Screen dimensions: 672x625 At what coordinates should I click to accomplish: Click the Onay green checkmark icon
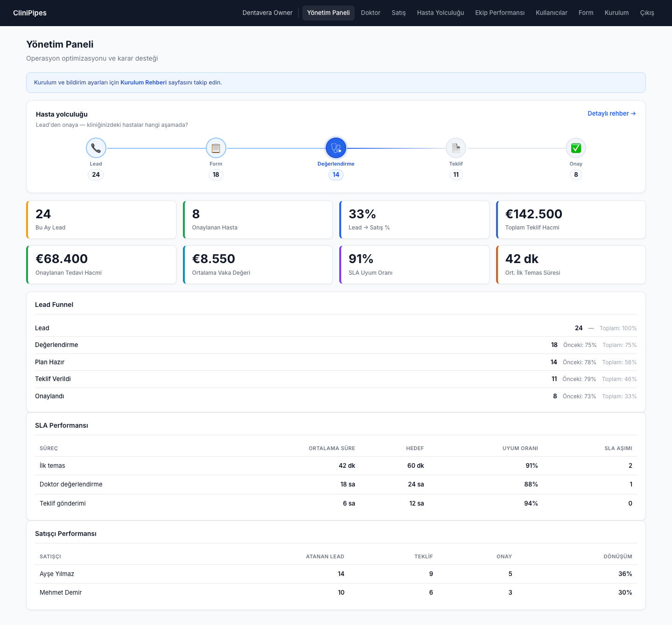(x=576, y=148)
